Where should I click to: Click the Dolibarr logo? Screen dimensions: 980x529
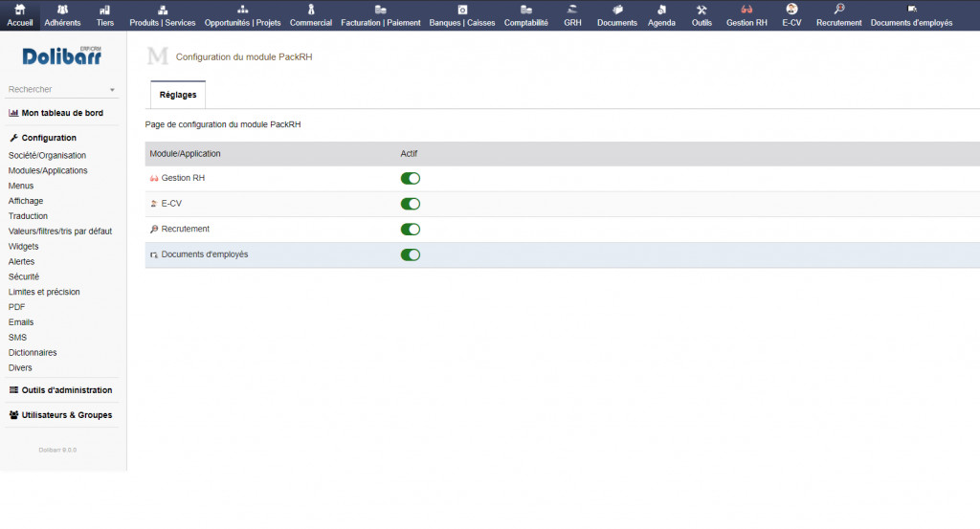click(62, 56)
